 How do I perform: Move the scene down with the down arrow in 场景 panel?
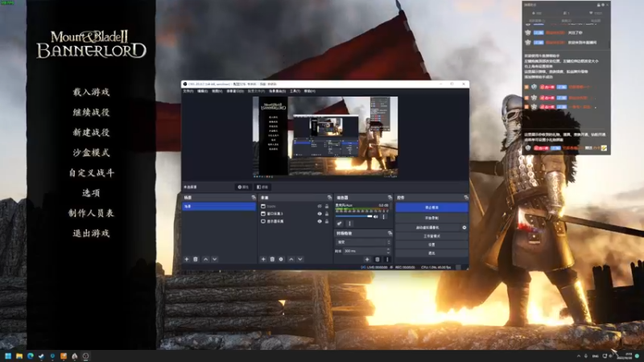tap(214, 259)
